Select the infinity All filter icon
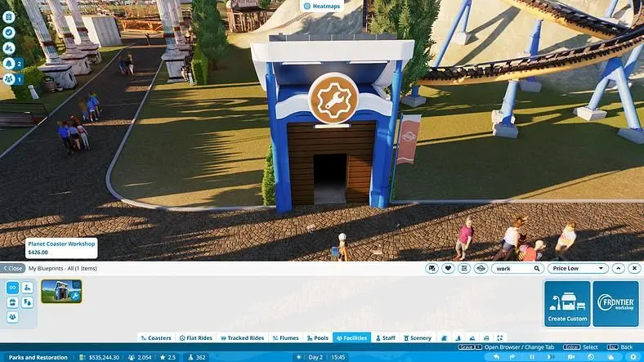Viewport: 644px width, 362px height. [12, 288]
